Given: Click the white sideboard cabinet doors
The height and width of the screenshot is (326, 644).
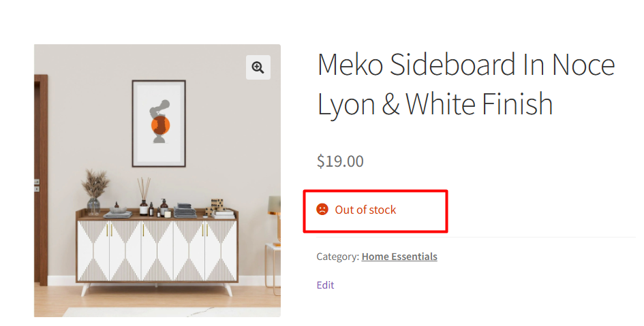Looking at the screenshot, I should [x=157, y=250].
